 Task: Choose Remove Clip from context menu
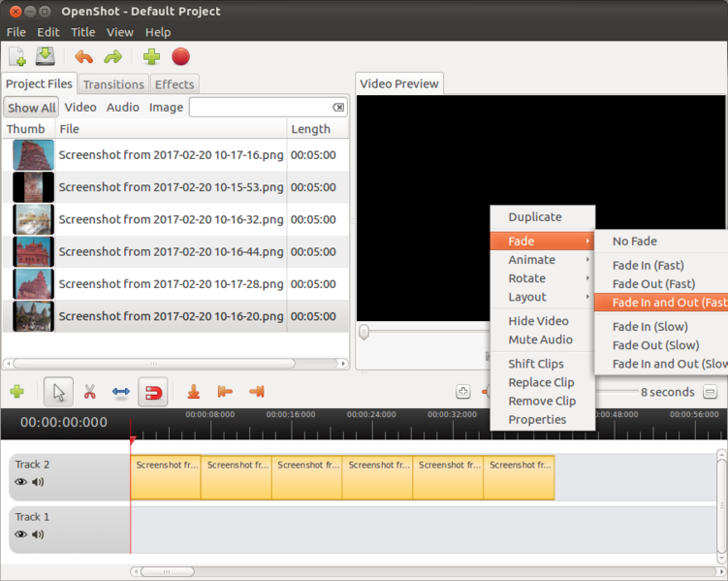(542, 401)
